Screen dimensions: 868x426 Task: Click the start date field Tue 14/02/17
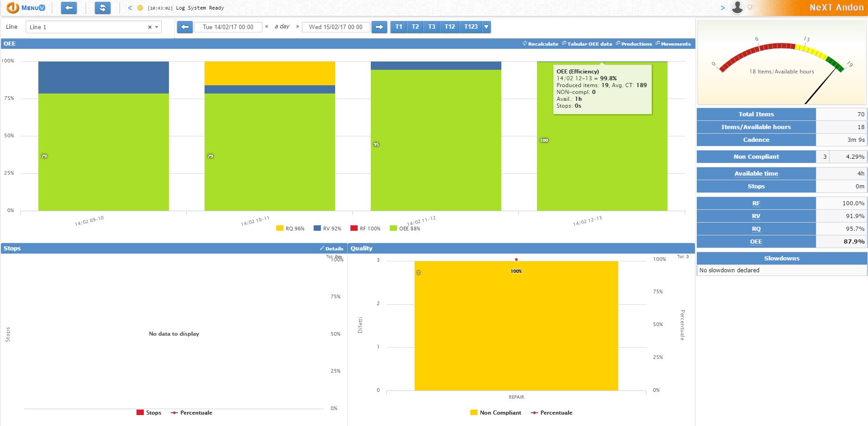[x=228, y=27]
